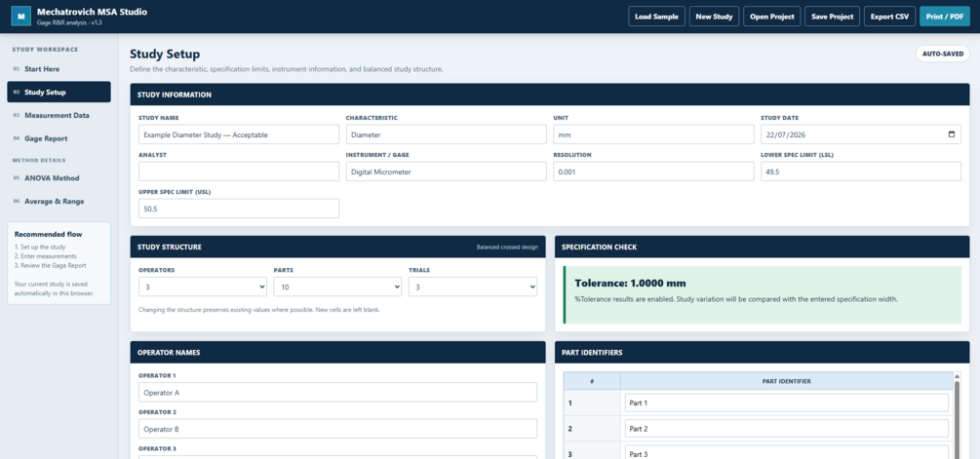Viewport: 980px width, 459px height.
Task: Open Measurement Data section
Action: (x=59, y=115)
